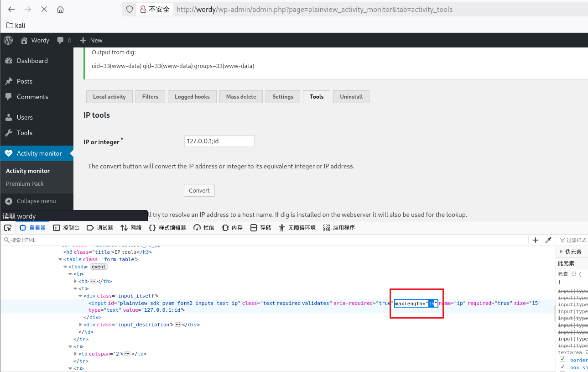Click the stop loading X icon
The width and height of the screenshot is (588, 372).
click(x=44, y=9)
